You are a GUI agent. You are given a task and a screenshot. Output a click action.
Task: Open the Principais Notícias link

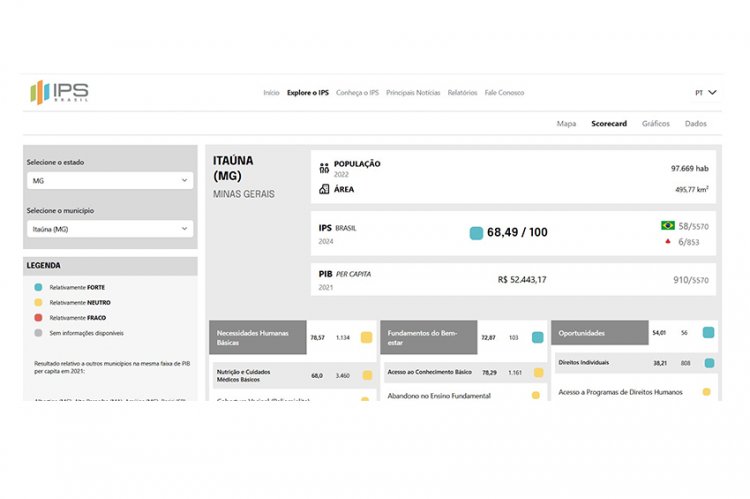pyautogui.click(x=413, y=92)
